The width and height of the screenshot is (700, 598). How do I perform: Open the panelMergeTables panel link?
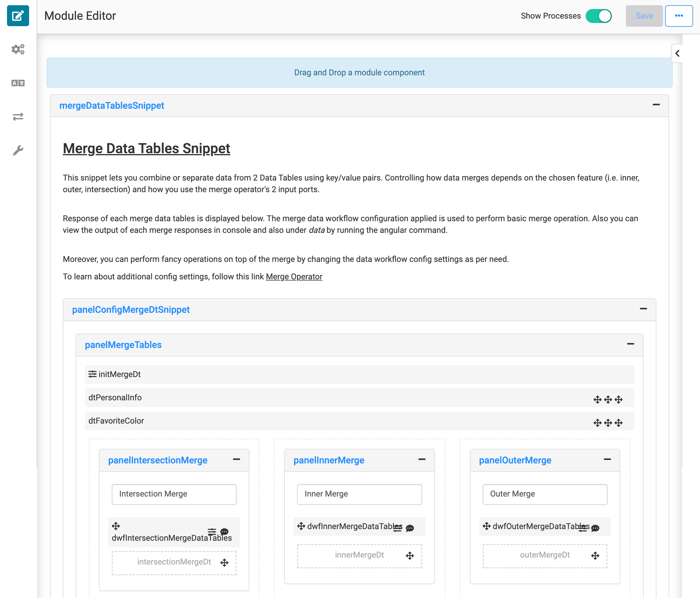pos(123,345)
